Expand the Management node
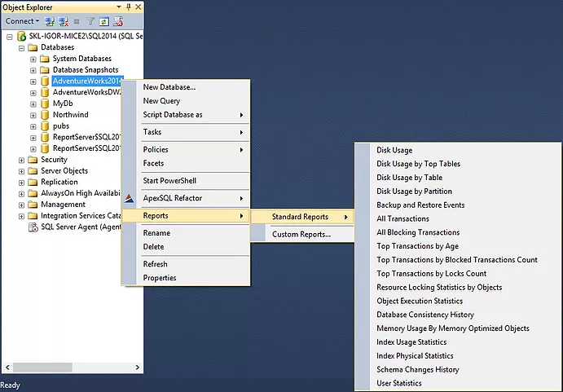The width and height of the screenshot is (563, 392). (21, 205)
